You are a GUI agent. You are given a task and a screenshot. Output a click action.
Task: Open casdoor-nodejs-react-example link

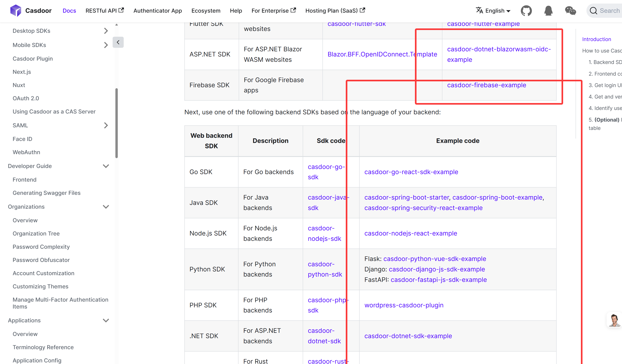[410, 233]
